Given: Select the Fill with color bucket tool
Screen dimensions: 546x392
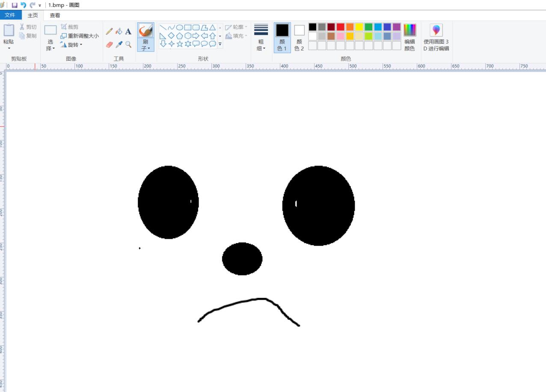Looking at the screenshot, I should [x=119, y=31].
